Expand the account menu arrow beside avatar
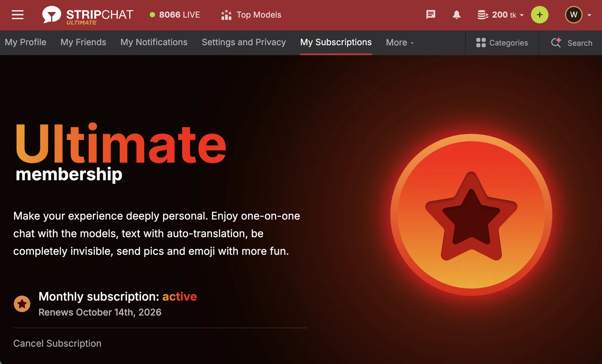The height and width of the screenshot is (364, 602). click(x=589, y=15)
